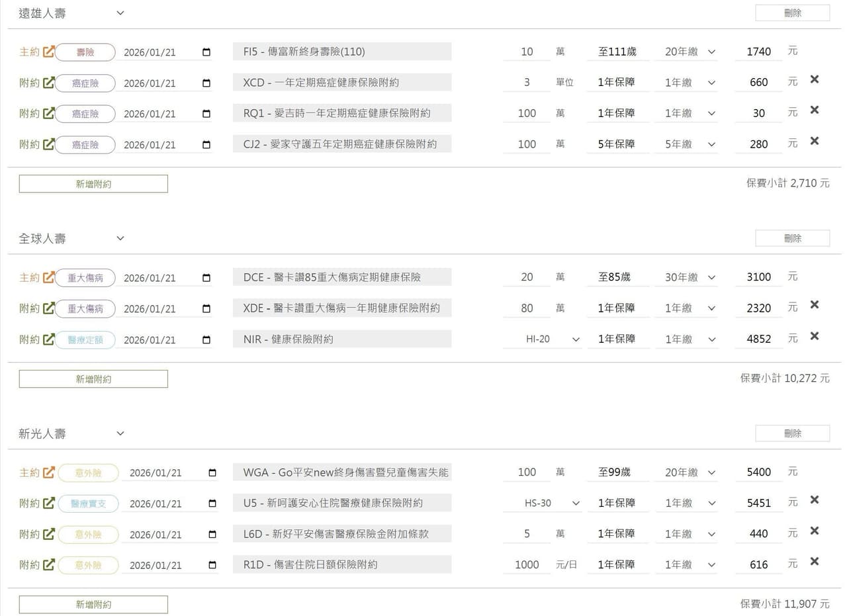The height and width of the screenshot is (616, 847).
Task: Click product name FI5 - 傳富新終身壽險(110)
Action: [x=342, y=52]
